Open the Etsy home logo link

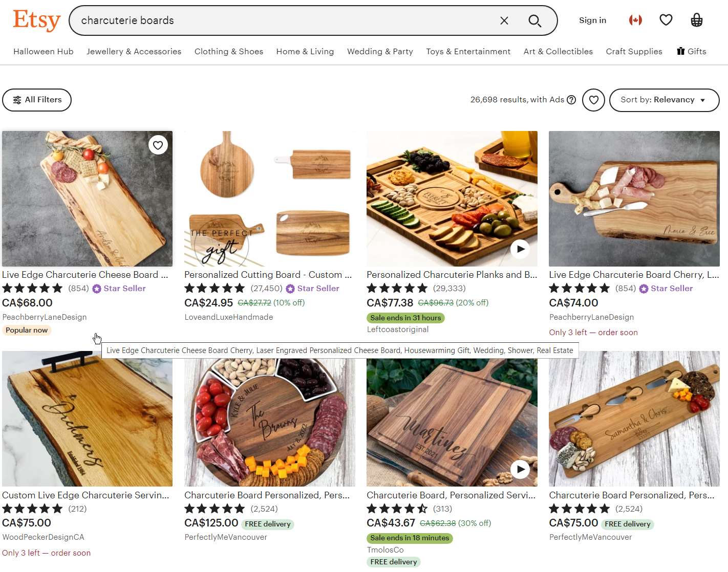pos(37,20)
